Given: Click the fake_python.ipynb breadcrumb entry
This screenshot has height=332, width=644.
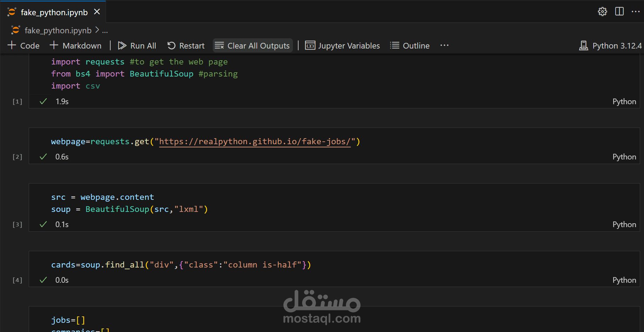Looking at the screenshot, I should [x=58, y=30].
